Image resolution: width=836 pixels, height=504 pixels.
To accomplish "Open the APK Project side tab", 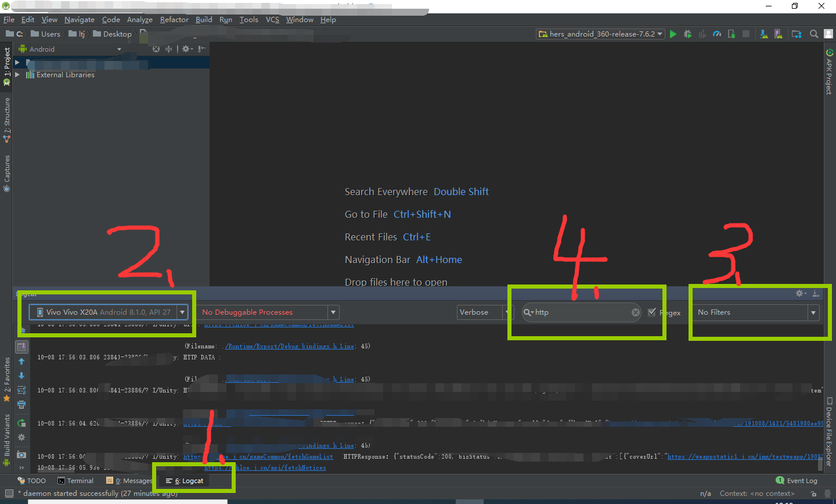I will [830, 71].
